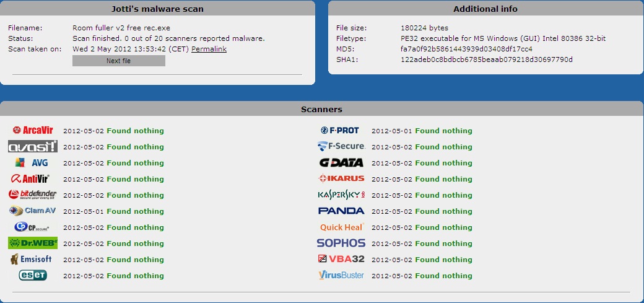The image size is (644, 303).
Task: Click the F-Secure scanner logo
Action: [341, 146]
